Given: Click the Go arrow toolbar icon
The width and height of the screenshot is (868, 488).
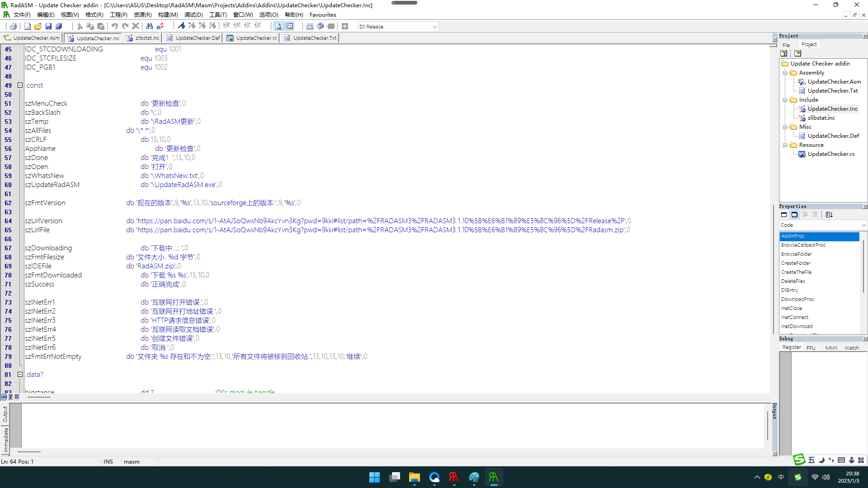Looking at the screenshot, I should [x=345, y=26].
